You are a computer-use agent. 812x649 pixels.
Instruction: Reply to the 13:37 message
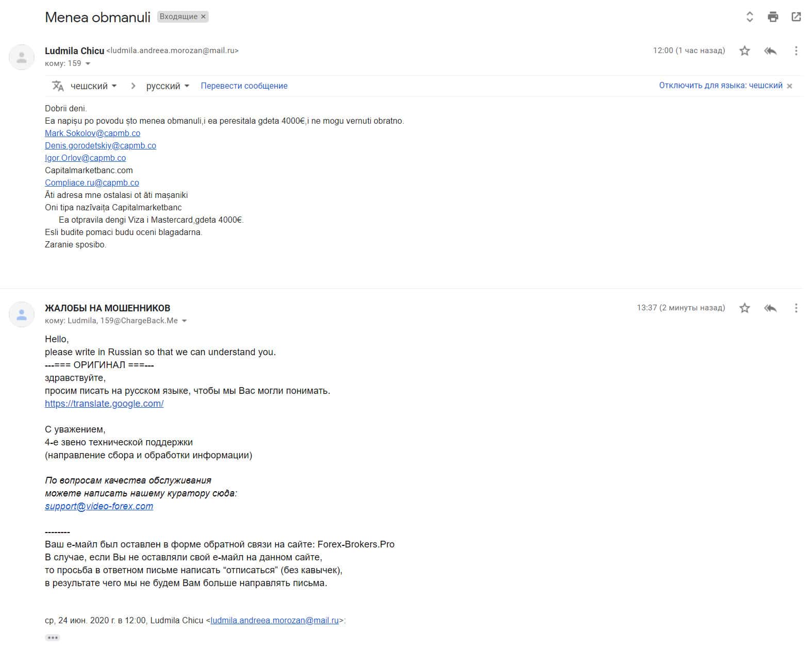pyautogui.click(x=770, y=308)
